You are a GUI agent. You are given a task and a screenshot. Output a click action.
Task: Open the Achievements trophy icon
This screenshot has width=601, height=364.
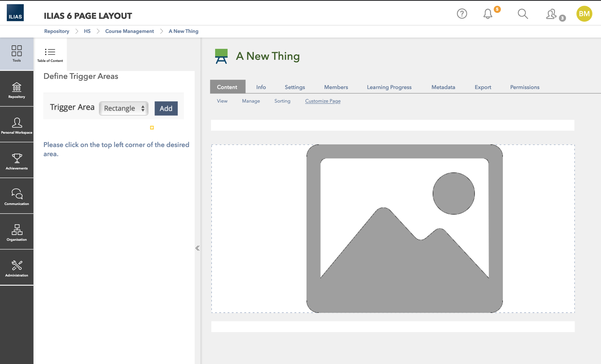(x=16, y=161)
